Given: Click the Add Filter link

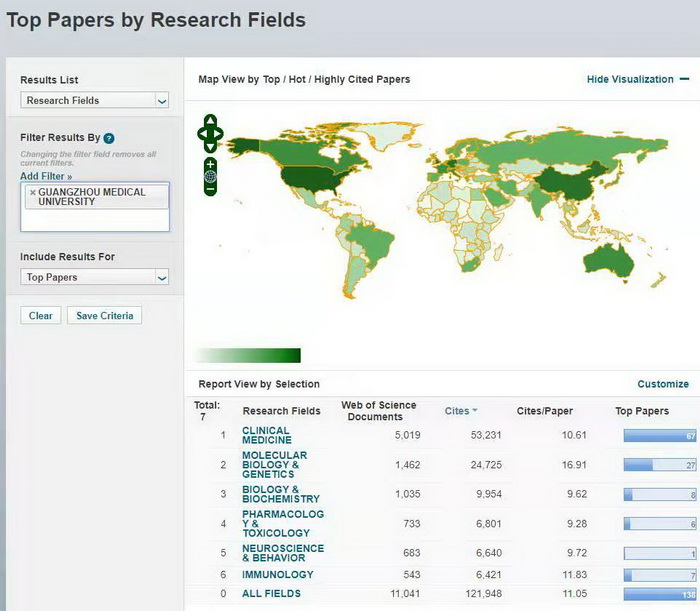Looking at the screenshot, I should [46, 176].
